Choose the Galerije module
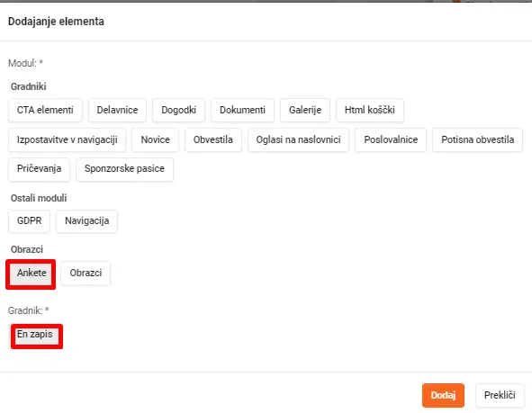 (305, 110)
